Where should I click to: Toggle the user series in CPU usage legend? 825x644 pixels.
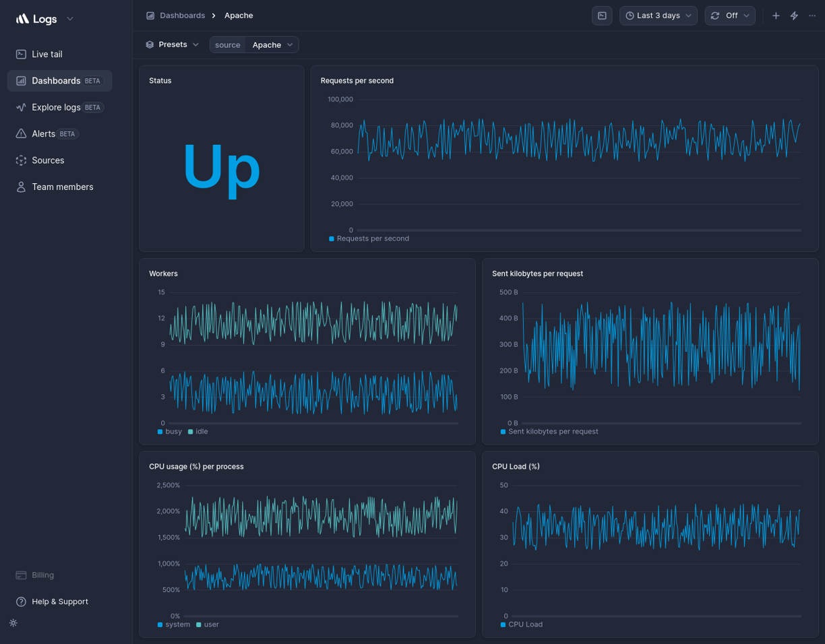click(x=208, y=624)
